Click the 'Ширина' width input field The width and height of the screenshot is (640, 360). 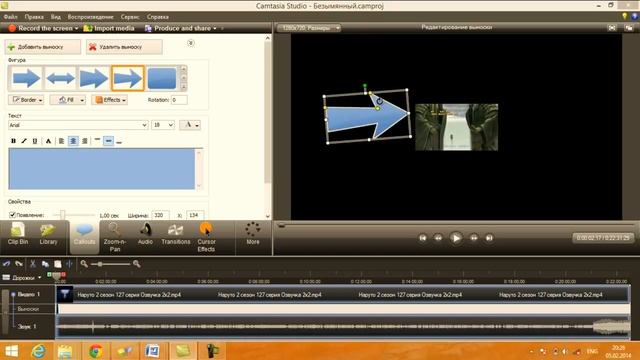click(160, 215)
